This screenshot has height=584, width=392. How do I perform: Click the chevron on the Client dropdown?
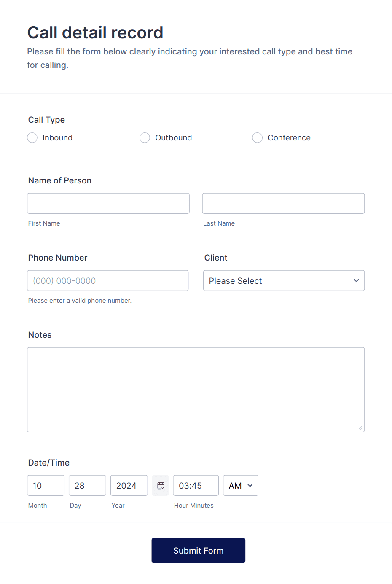point(357,280)
